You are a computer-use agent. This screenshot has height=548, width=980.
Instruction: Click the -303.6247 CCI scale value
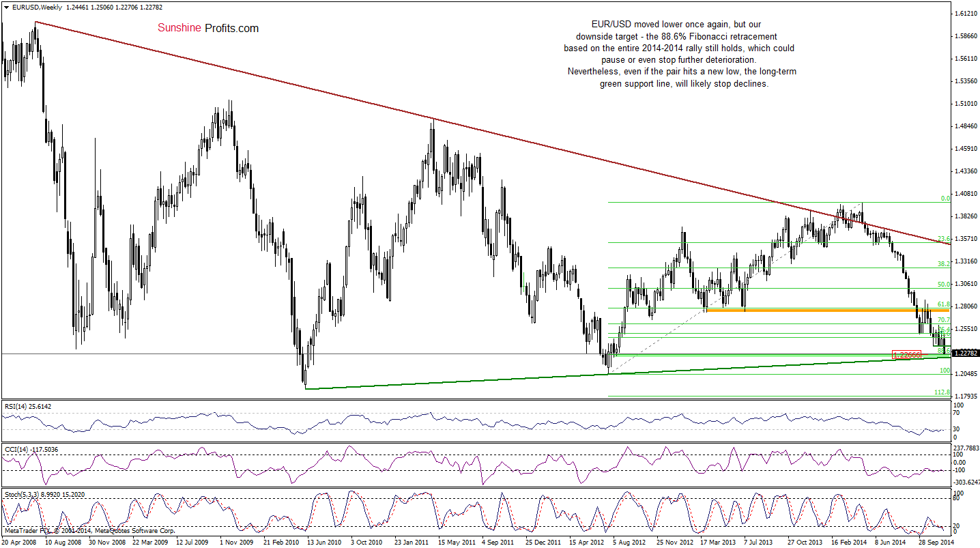tap(966, 484)
